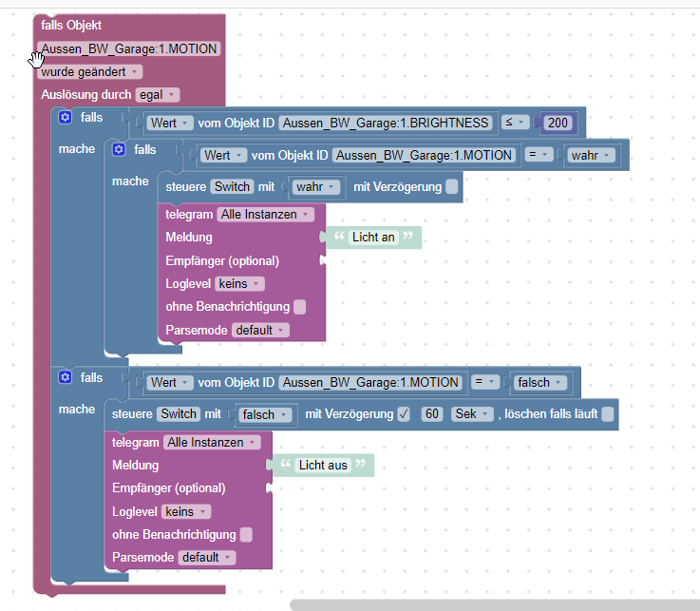The width and height of the screenshot is (700, 611).
Task: Select 'Empfänger (optional)' in Licht an block
Action: click(222, 260)
